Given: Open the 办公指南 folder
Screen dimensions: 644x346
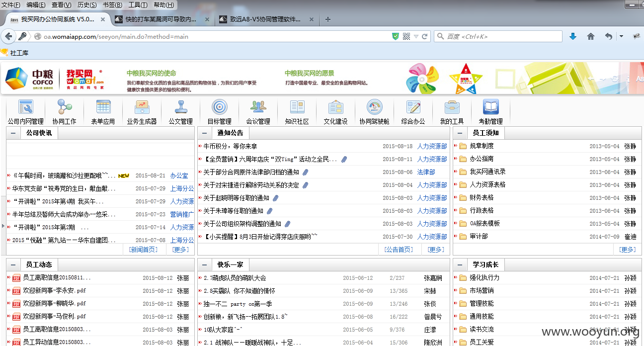Looking at the screenshot, I should 482,159.
